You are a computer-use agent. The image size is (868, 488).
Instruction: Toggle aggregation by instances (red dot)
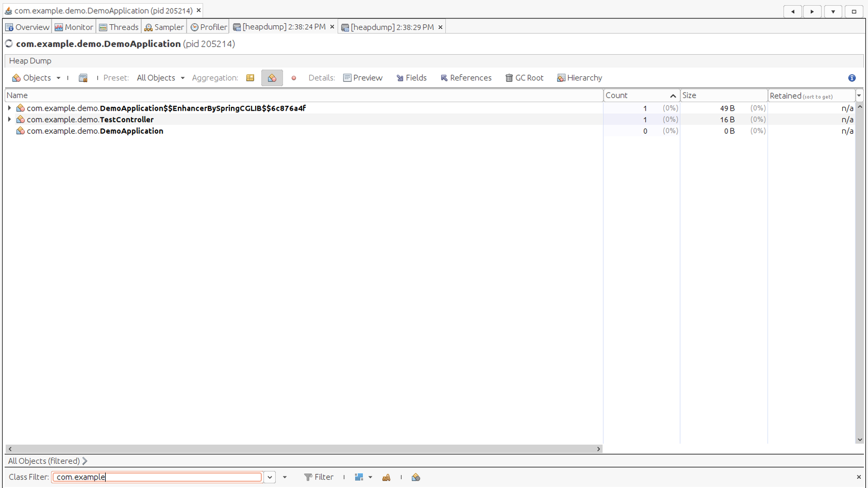(294, 78)
